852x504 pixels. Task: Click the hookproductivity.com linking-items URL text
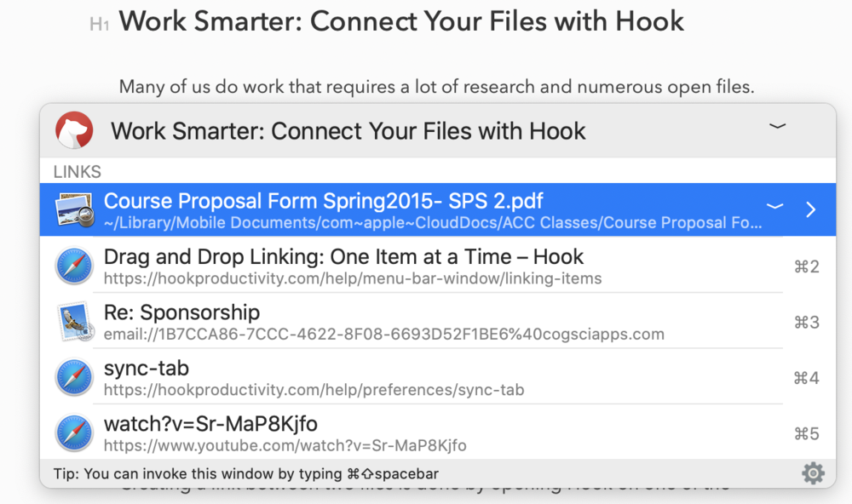(x=353, y=278)
